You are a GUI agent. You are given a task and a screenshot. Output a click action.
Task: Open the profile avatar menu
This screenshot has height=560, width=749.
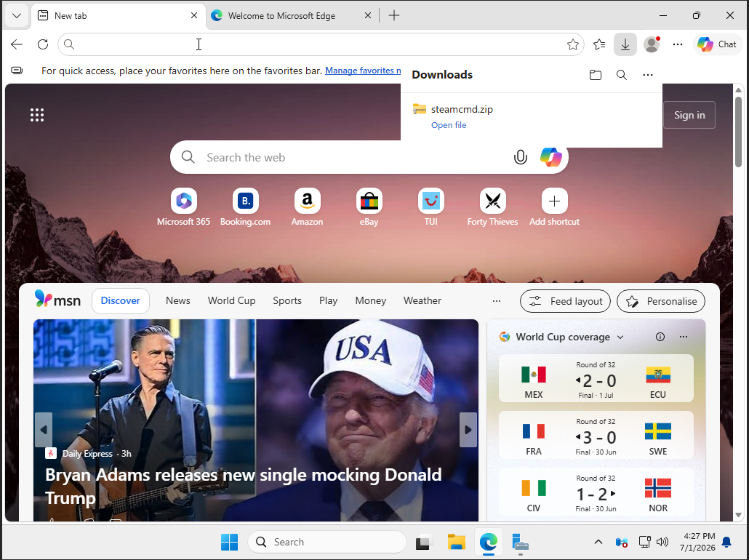tap(652, 44)
